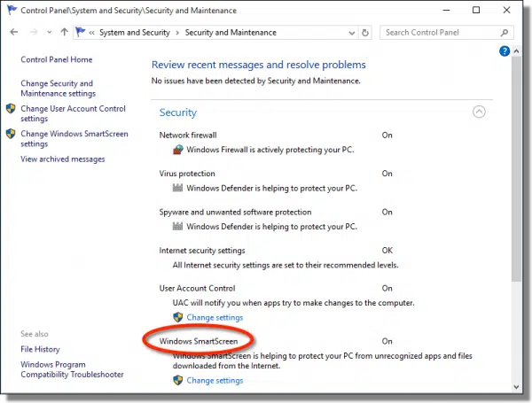The width and height of the screenshot is (532, 403).
Task: Minimize the Control Panel window
Action: click(447, 10)
